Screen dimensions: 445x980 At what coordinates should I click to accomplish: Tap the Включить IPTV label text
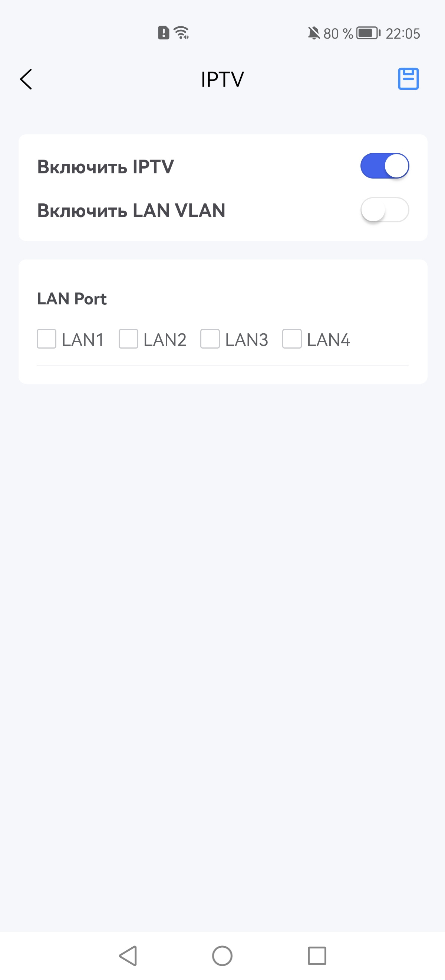click(x=106, y=167)
